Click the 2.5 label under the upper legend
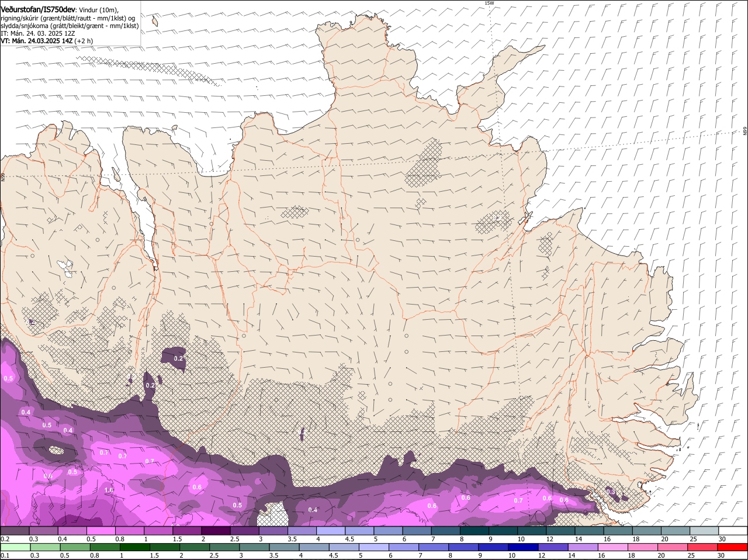The width and height of the screenshot is (748, 560). 234,538
